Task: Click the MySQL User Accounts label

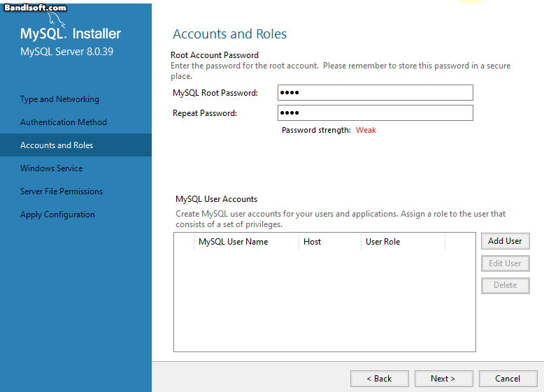Action: (x=217, y=199)
